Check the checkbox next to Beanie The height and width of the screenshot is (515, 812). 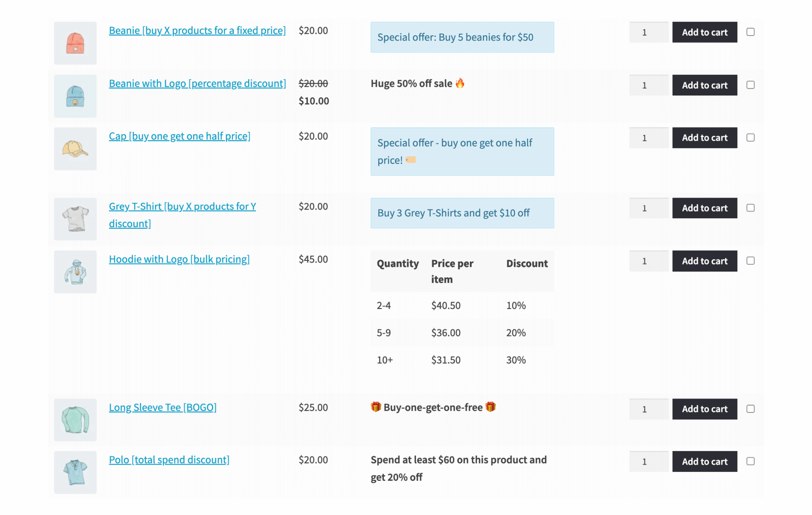click(x=751, y=32)
